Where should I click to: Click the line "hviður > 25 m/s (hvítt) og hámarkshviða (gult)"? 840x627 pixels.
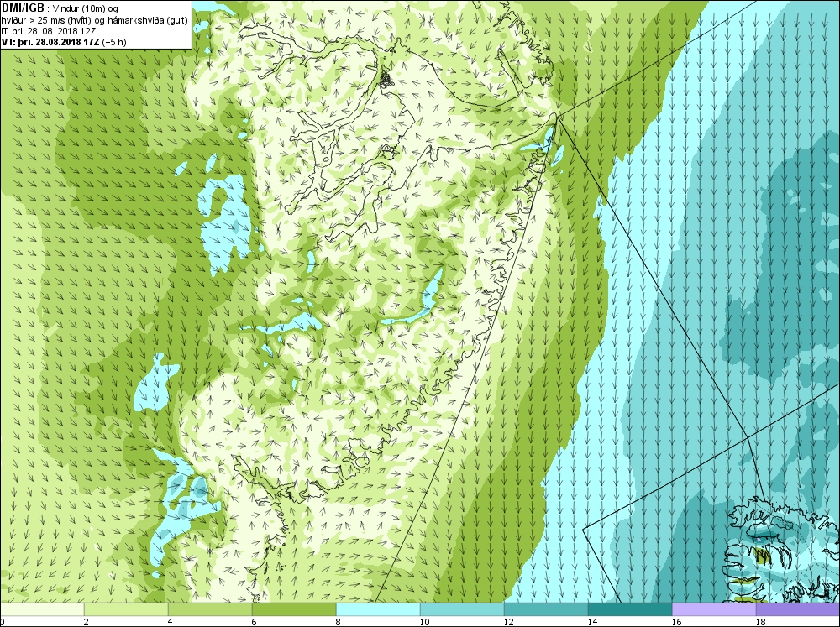(x=95, y=20)
